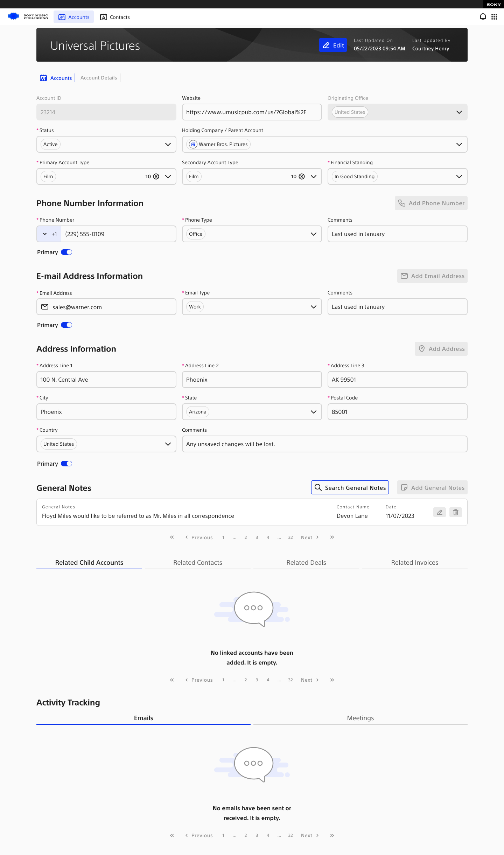The height and width of the screenshot is (855, 504).
Task: Toggle the Primary phone number switch
Action: 66,252
